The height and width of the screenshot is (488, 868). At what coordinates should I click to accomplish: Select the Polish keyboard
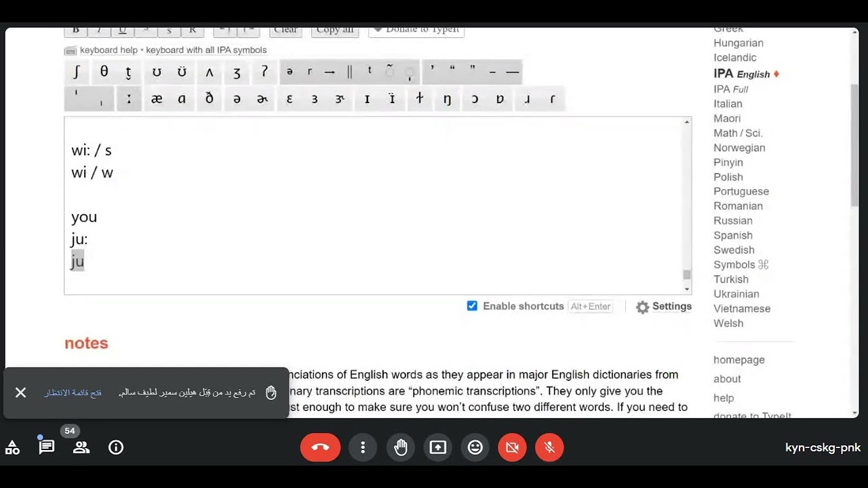(x=728, y=177)
